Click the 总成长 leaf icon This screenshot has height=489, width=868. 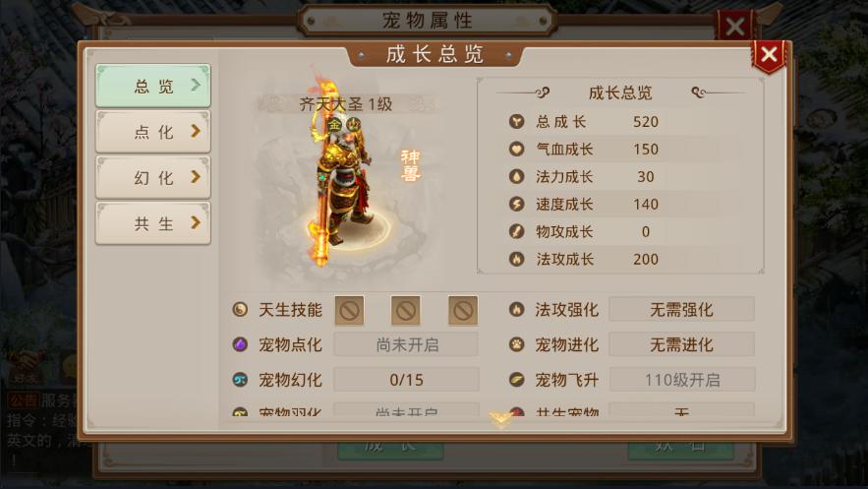click(x=516, y=121)
